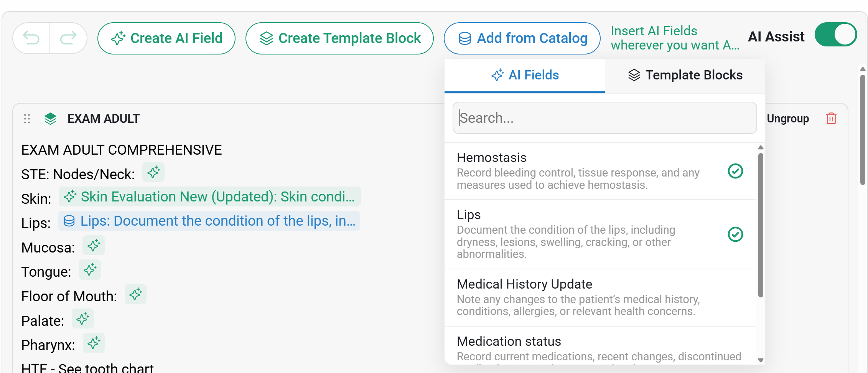Image resolution: width=868 pixels, height=373 pixels.
Task: Click the AI sparkle field for Floor of Mouth
Action: [x=135, y=294]
